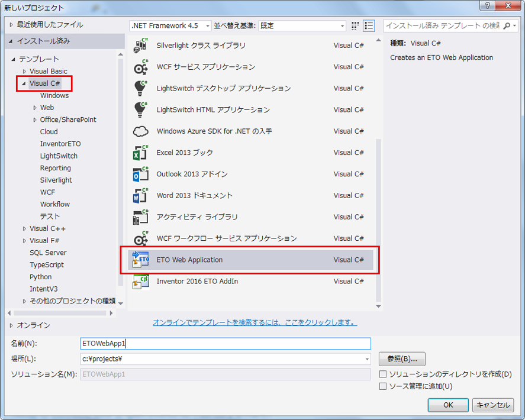Click the Silverlight class library template icon
Viewport: 525px width, 420px height.
pyautogui.click(x=141, y=46)
